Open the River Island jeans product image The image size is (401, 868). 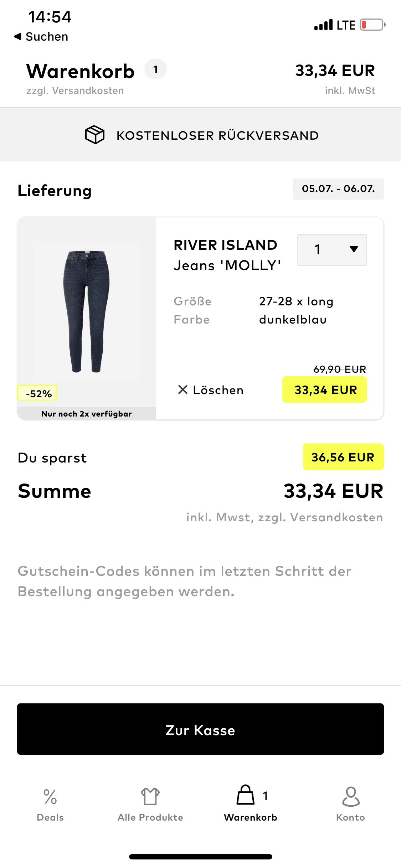pyautogui.click(x=87, y=312)
